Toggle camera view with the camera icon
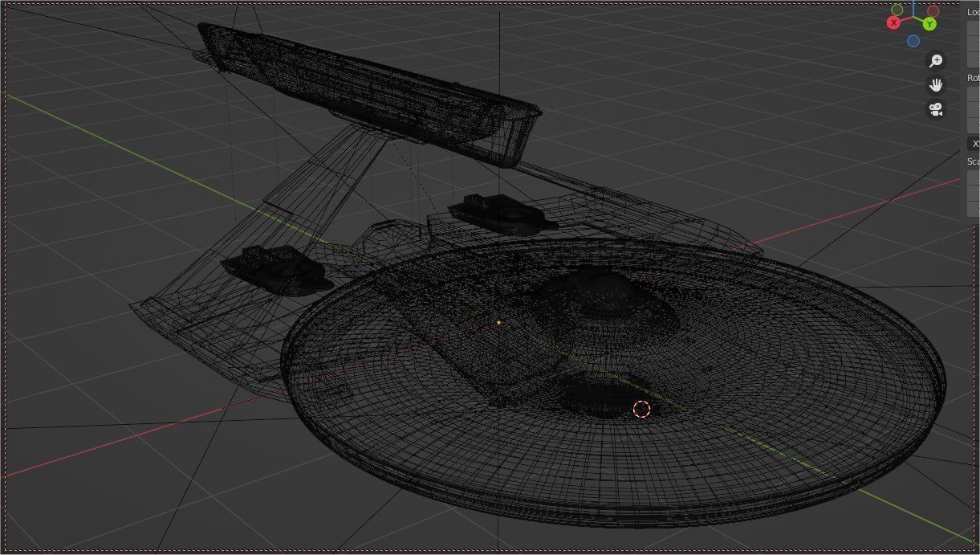 click(936, 109)
